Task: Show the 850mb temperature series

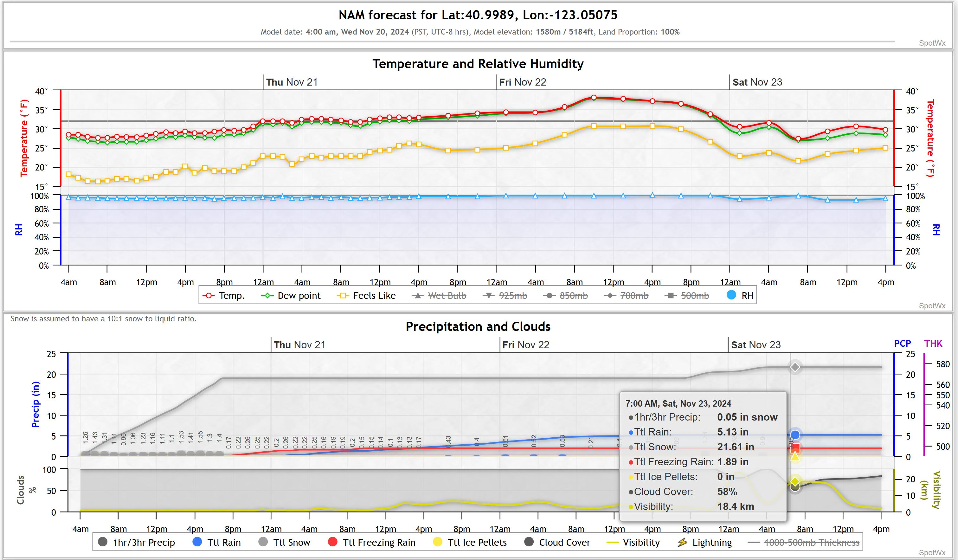Action: click(x=573, y=295)
